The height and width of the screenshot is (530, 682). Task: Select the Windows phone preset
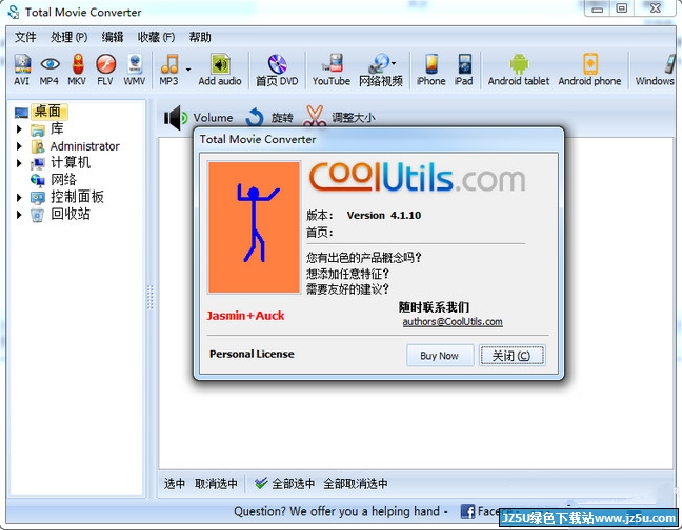(x=656, y=70)
